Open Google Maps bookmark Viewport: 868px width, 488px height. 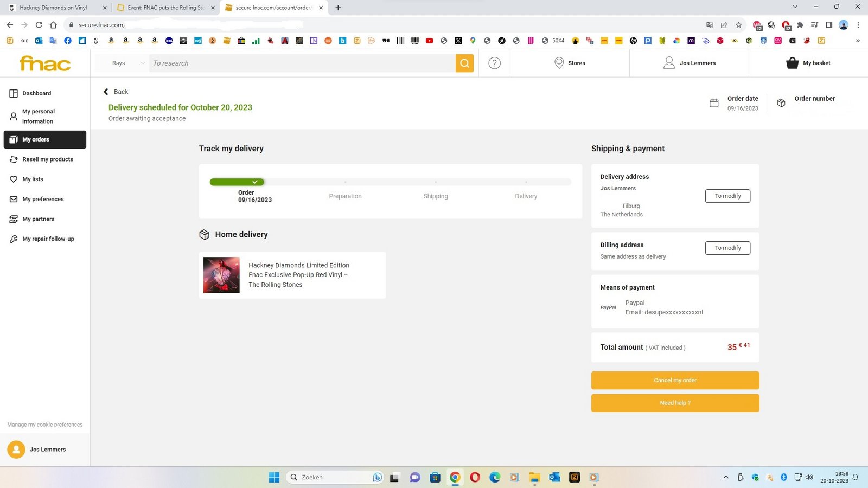(473, 41)
